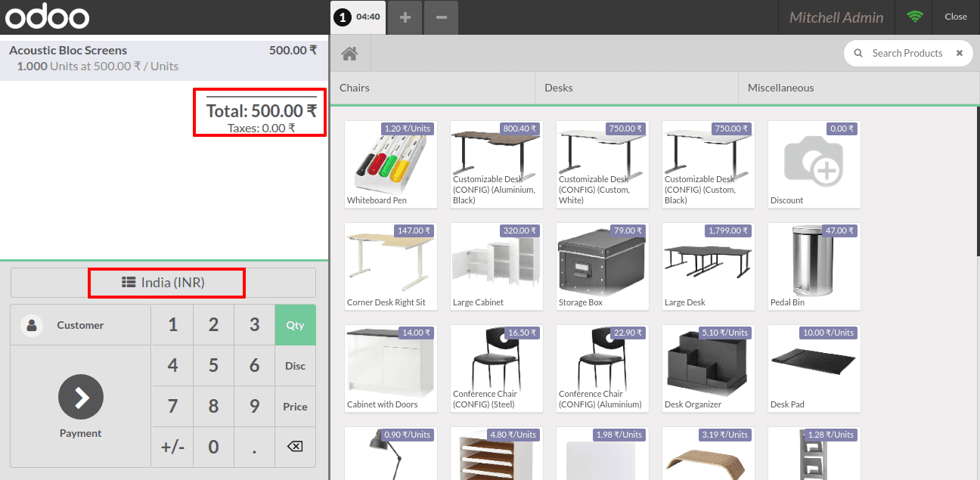The height and width of the screenshot is (480, 980).
Task: Tap numpad key 4
Action: pyautogui.click(x=173, y=366)
